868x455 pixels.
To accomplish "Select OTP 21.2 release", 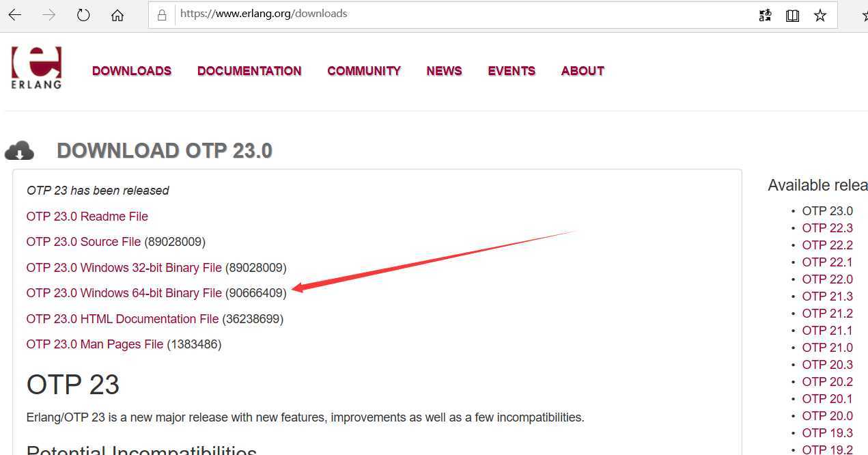I will click(x=828, y=314).
